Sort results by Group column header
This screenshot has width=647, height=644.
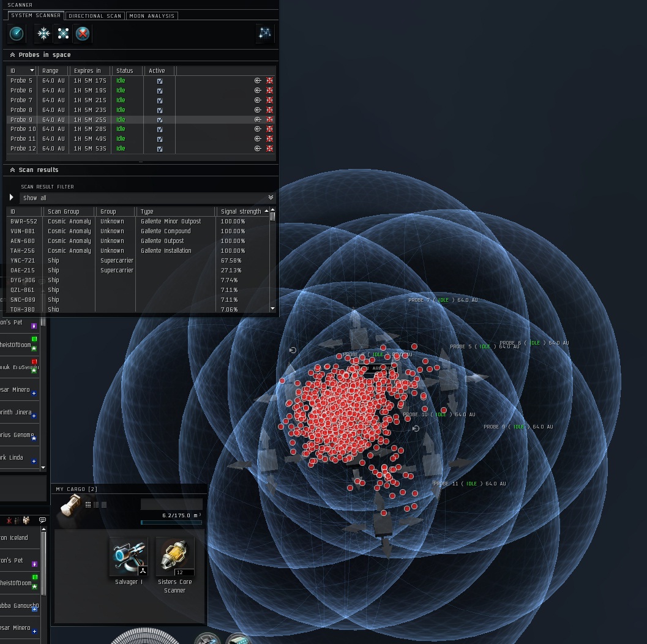click(115, 212)
